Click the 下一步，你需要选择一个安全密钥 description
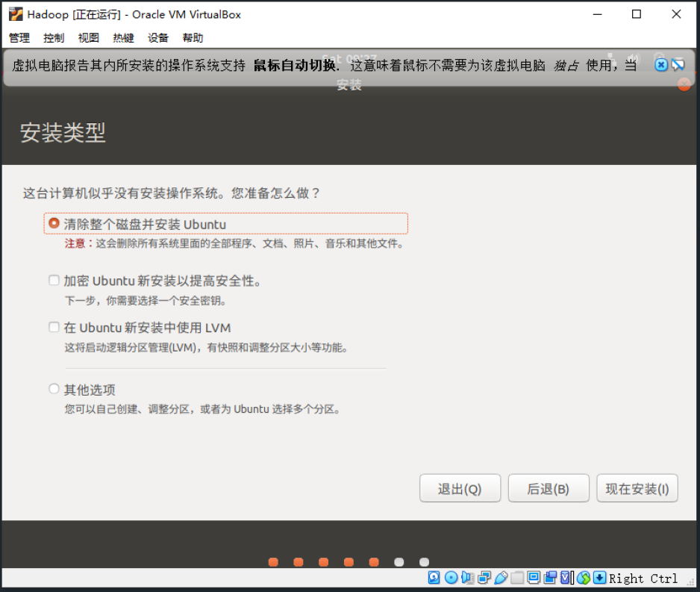 pyautogui.click(x=146, y=301)
